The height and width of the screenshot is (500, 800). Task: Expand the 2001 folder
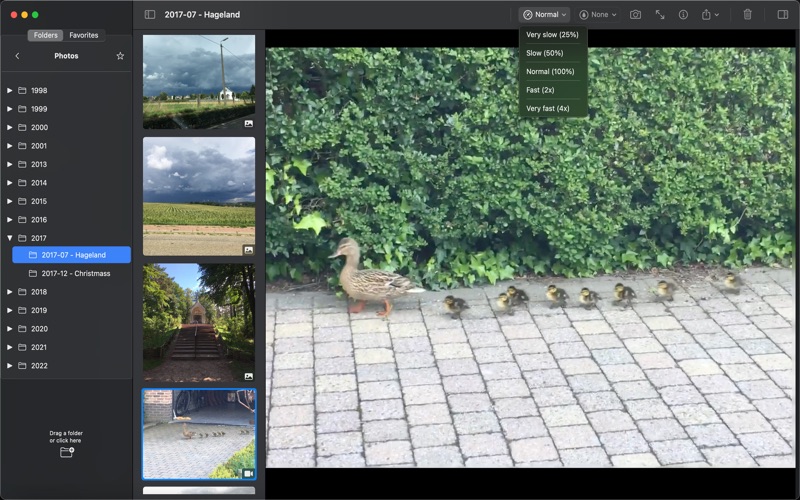coord(10,145)
